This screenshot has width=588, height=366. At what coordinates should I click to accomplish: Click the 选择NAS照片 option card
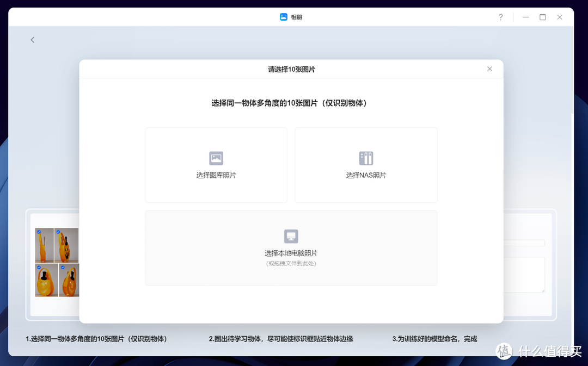(x=366, y=165)
